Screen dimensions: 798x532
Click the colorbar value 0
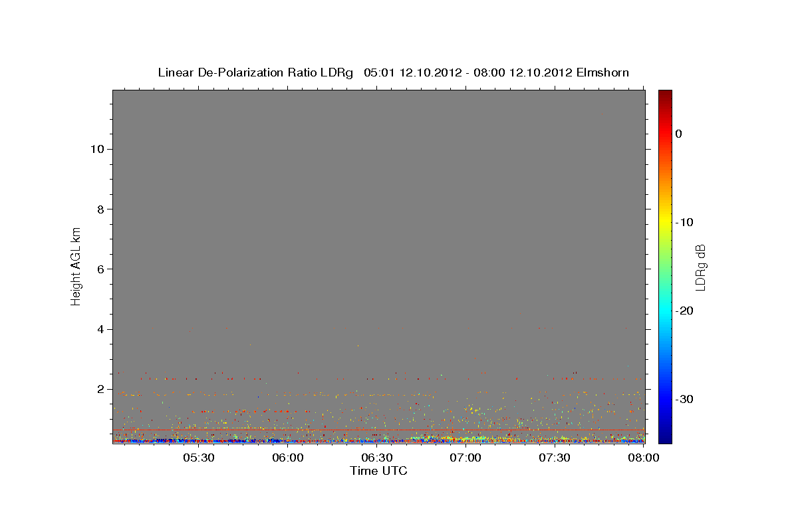tap(678, 134)
